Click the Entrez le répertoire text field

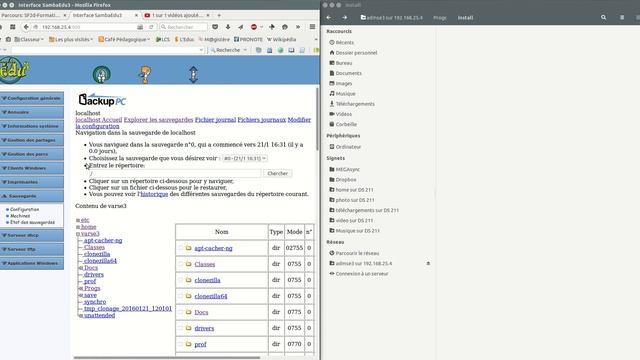tap(175, 173)
